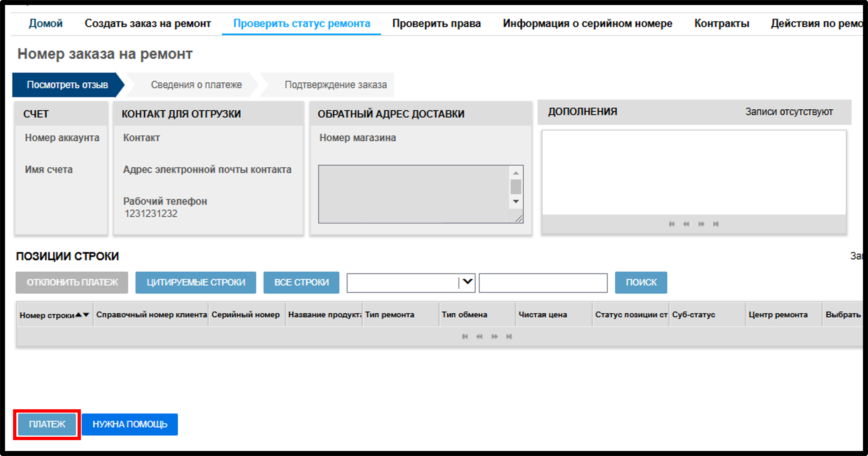Click the Записи отсутствуют text
This screenshot has width=868, height=456.
(789, 112)
